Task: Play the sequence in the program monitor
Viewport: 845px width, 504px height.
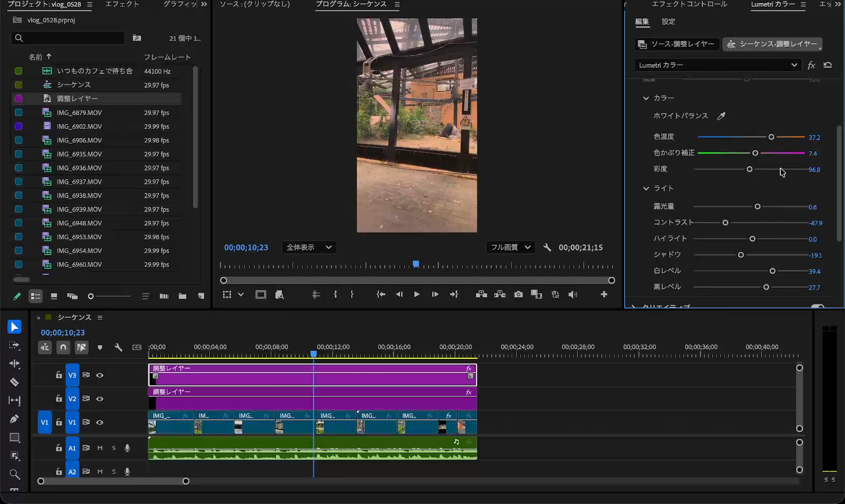Action: pyautogui.click(x=417, y=295)
